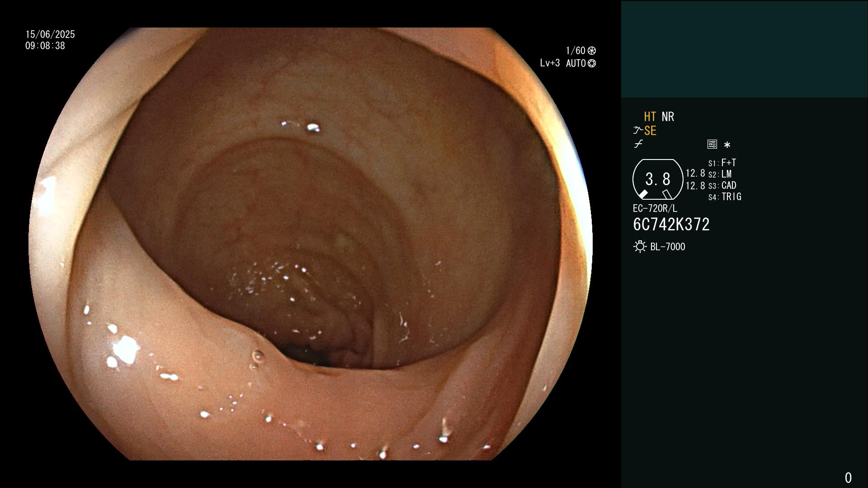868x488 pixels.
Task: Click the S1: F+T switch assignment
Action: pos(722,163)
